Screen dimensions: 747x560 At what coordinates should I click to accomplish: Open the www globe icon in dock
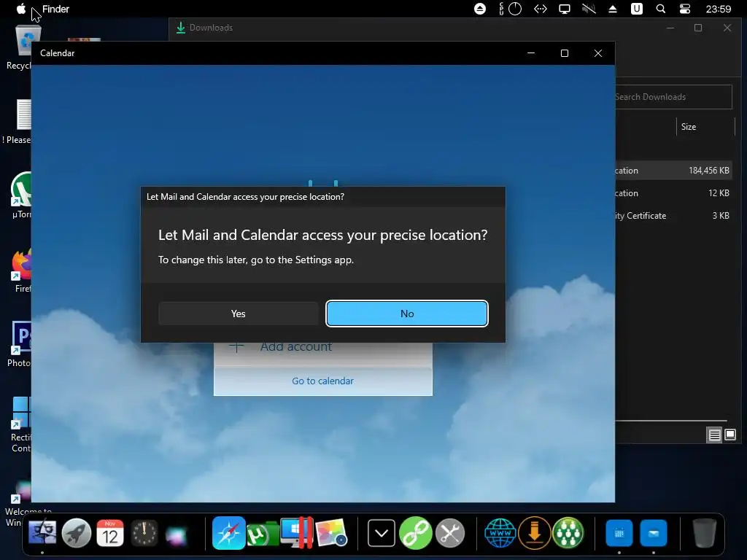tap(500, 532)
